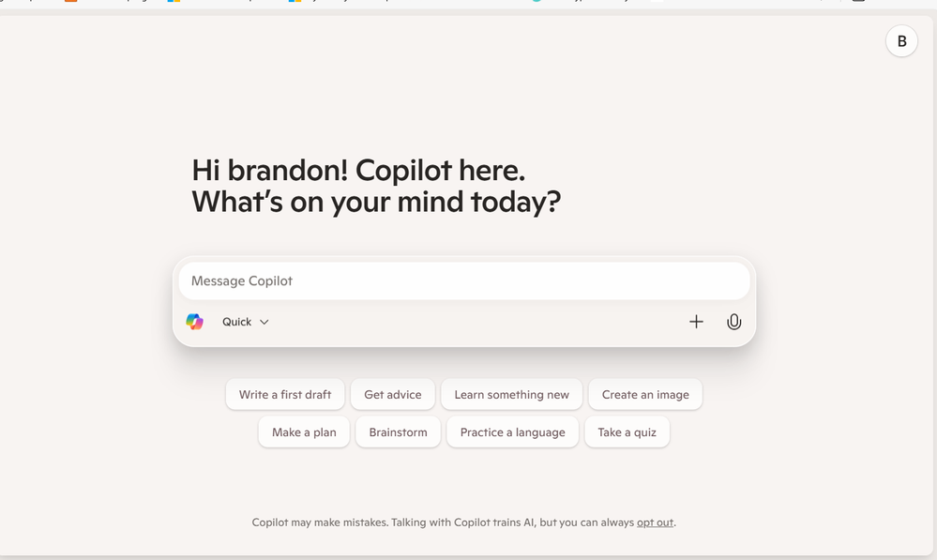
Task: Start voice input with microphone icon
Action: 733,322
